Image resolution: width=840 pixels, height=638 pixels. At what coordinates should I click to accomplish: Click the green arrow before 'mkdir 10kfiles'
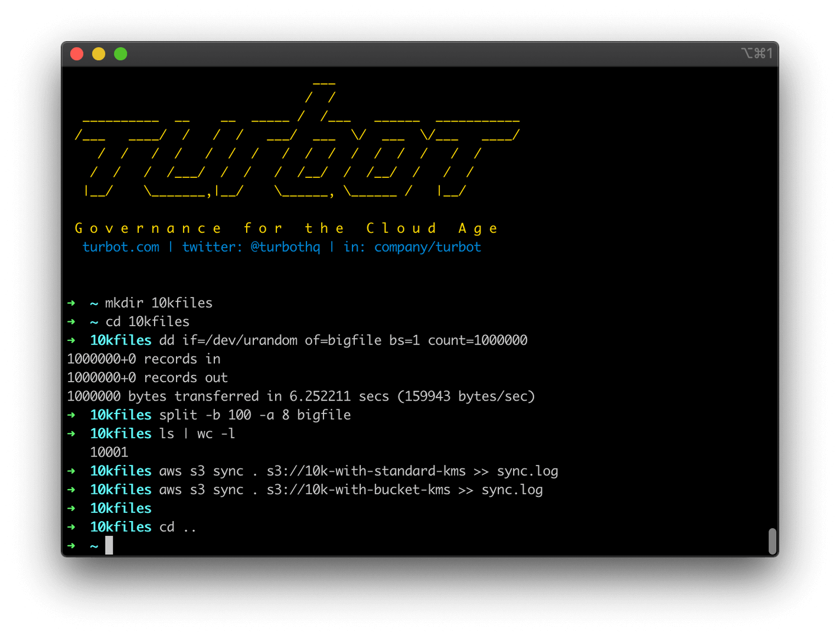(x=71, y=303)
